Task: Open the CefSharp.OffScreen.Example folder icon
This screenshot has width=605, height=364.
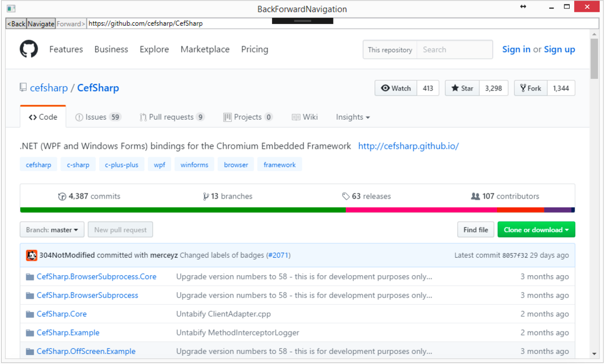Action: click(30, 352)
